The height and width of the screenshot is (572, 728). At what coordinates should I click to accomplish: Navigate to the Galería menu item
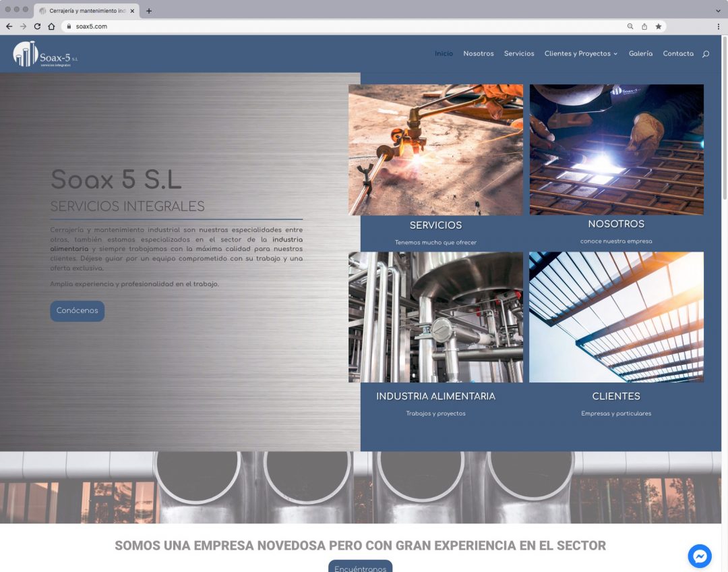[x=640, y=54]
